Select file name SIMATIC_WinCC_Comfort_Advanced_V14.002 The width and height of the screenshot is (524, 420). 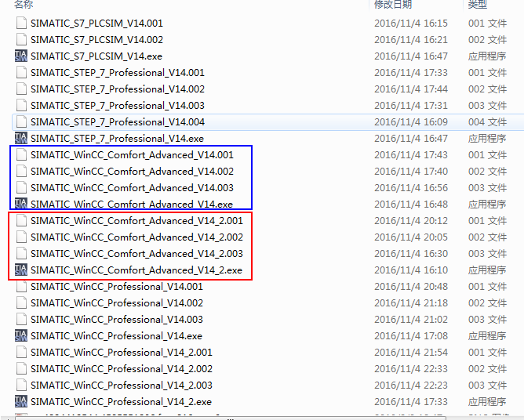[x=132, y=172]
